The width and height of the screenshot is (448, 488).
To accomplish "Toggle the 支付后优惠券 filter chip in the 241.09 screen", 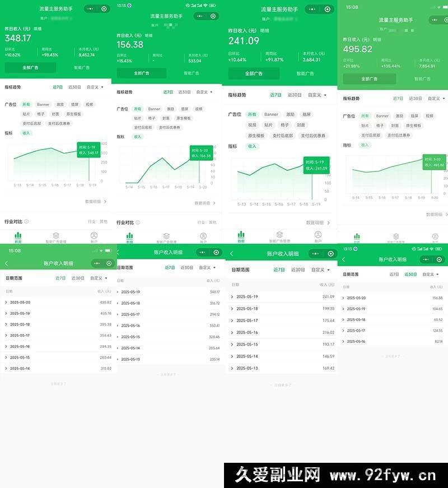I will point(312,136).
